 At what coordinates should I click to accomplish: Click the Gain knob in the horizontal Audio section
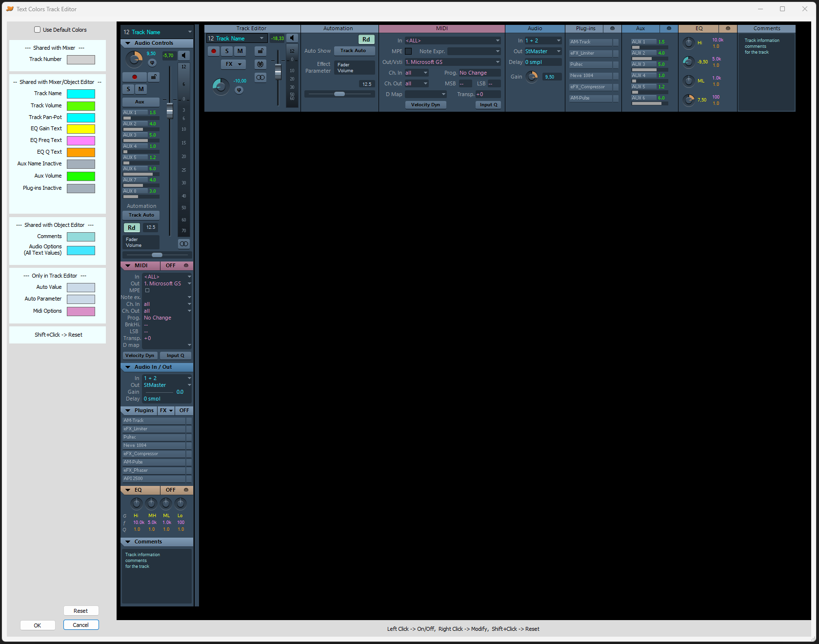[x=532, y=77]
